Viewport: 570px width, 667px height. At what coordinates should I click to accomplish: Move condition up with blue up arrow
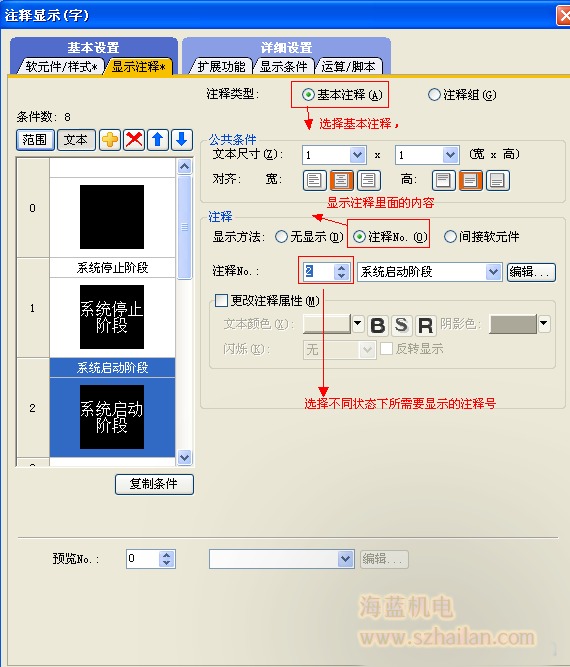pyautogui.click(x=158, y=140)
